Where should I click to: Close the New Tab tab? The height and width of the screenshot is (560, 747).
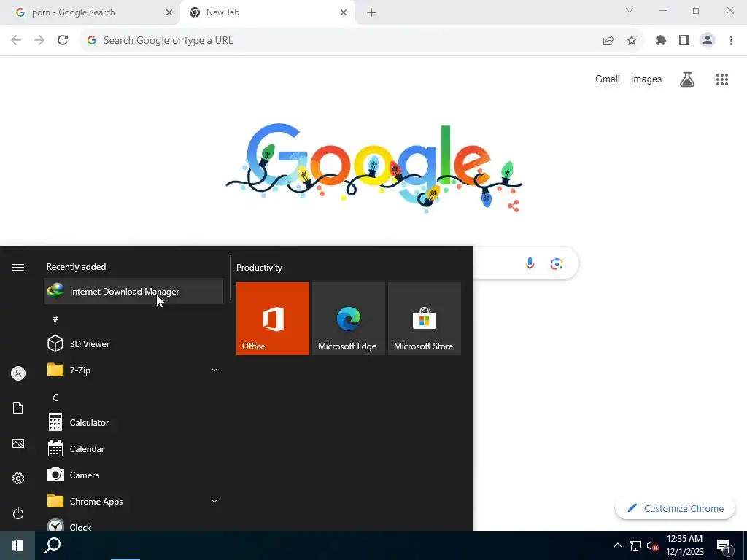click(344, 12)
